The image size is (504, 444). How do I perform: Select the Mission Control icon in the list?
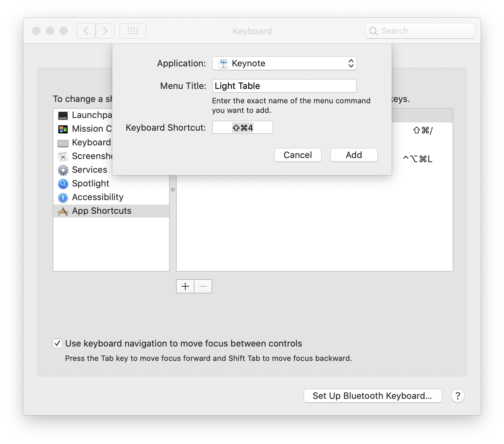[63, 129]
